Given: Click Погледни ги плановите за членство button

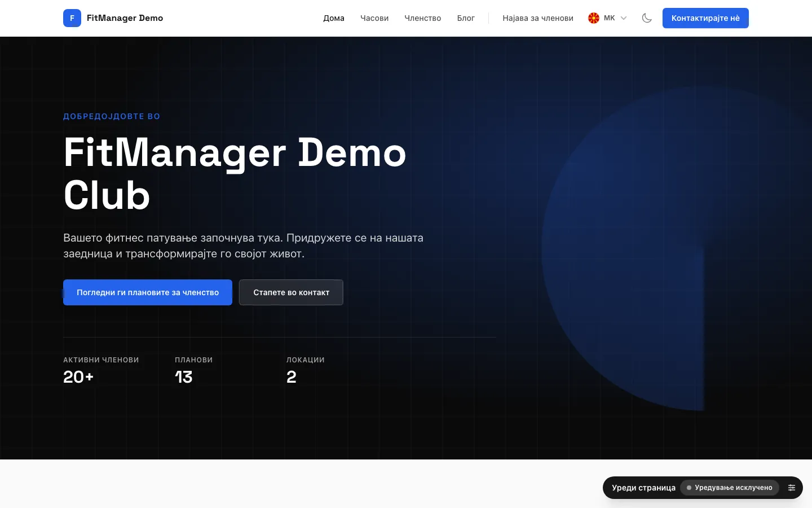Looking at the screenshot, I should click(148, 292).
